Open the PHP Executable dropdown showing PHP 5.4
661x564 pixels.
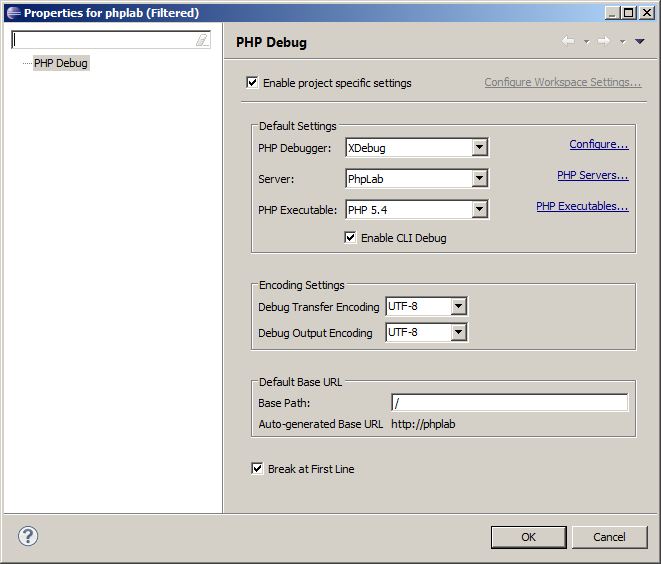[x=417, y=209]
